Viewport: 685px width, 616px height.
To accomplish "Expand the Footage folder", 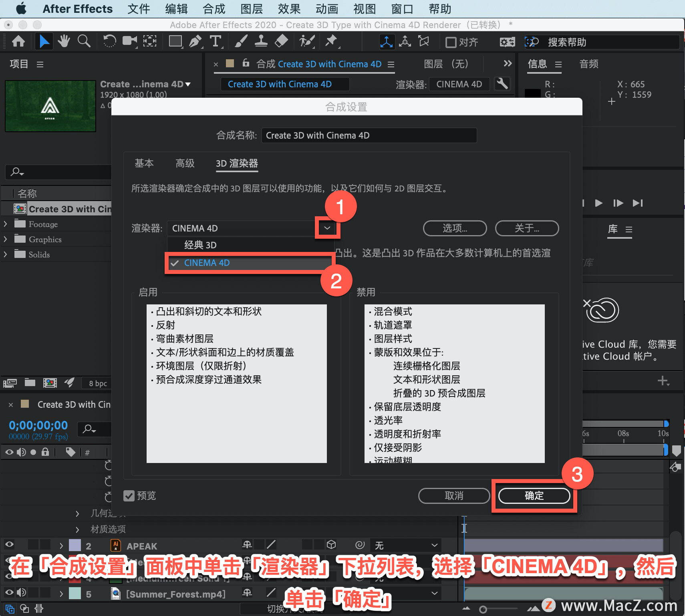I will (x=5, y=224).
